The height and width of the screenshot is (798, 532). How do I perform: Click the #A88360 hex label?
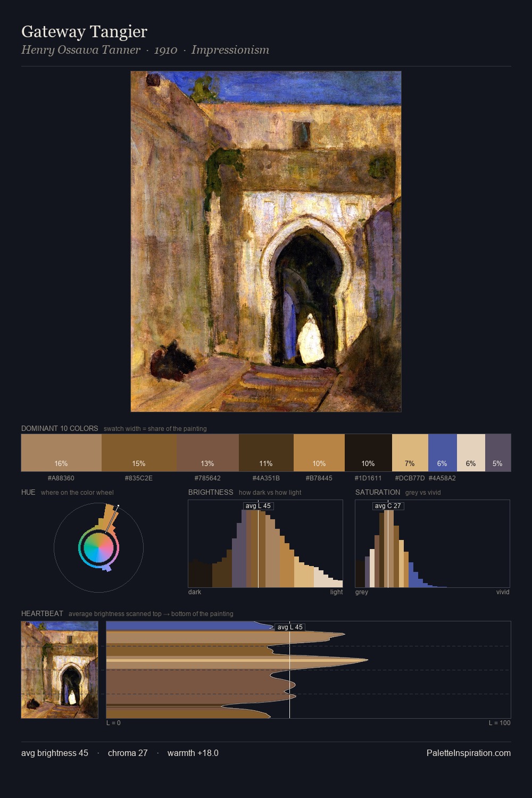tap(61, 478)
